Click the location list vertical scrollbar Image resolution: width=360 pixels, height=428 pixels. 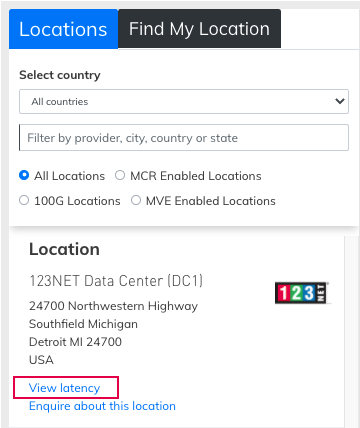pyautogui.click(x=352, y=332)
